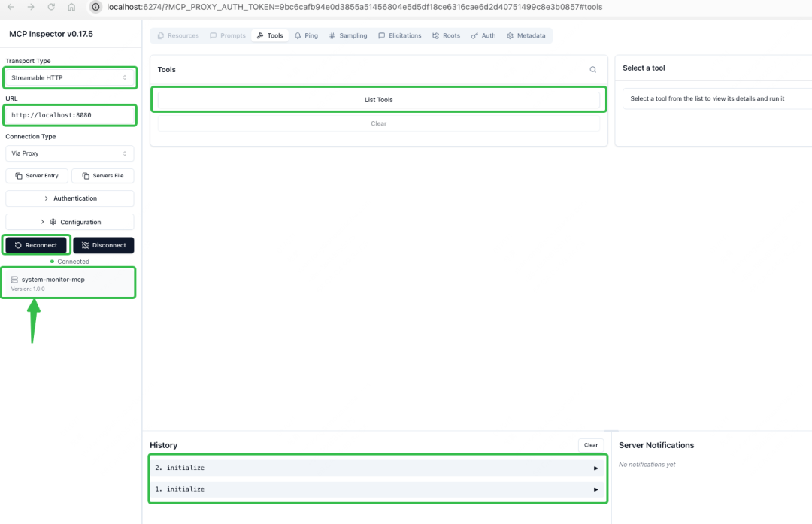Image resolution: width=812 pixels, height=524 pixels.
Task: Switch to the Resources tab
Action: tap(178, 36)
